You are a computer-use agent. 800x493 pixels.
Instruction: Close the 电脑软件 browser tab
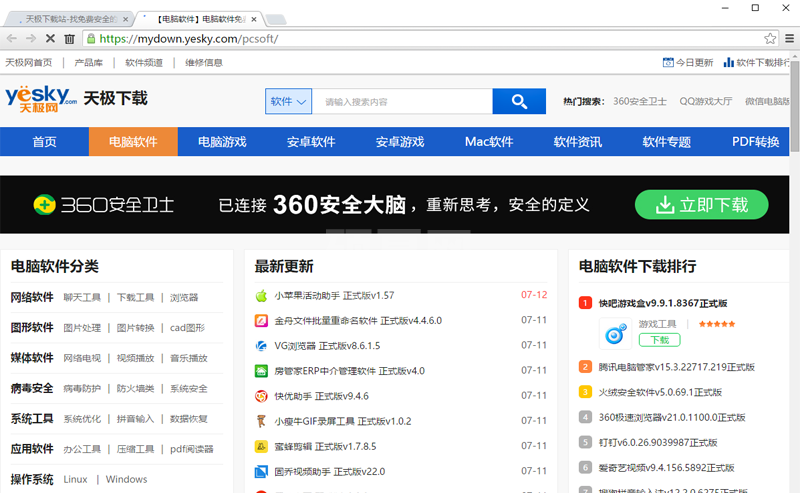point(254,19)
